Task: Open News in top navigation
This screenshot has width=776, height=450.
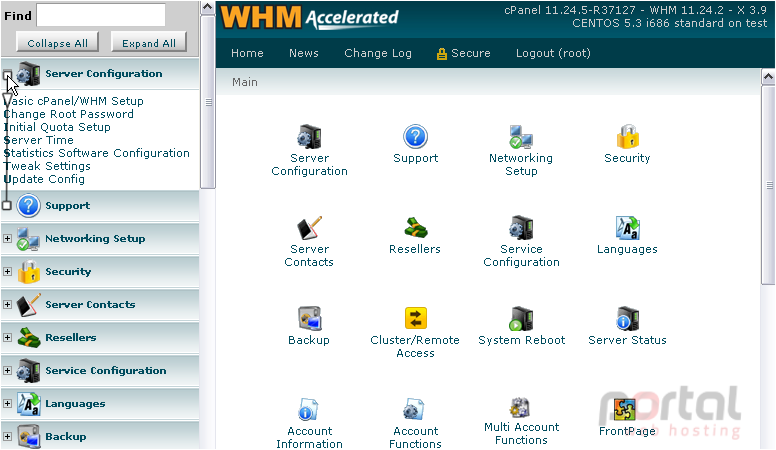Action: 303,53
